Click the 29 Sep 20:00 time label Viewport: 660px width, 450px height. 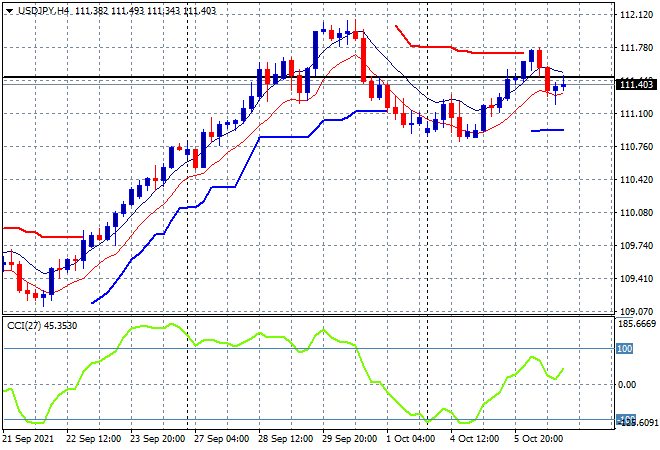pos(349,439)
